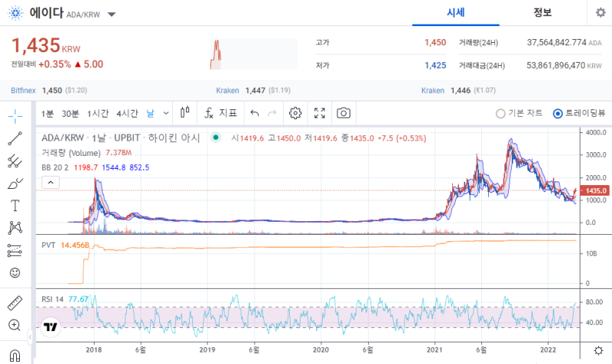Switch to the 정보 tab

[x=542, y=13]
